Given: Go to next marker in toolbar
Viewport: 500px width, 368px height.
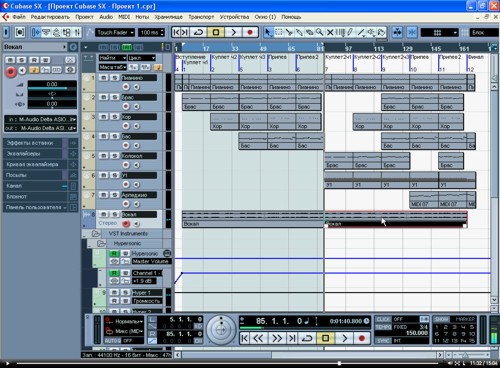Looking at the screenshot, I should pyautogui.click(x=184, y=32).
